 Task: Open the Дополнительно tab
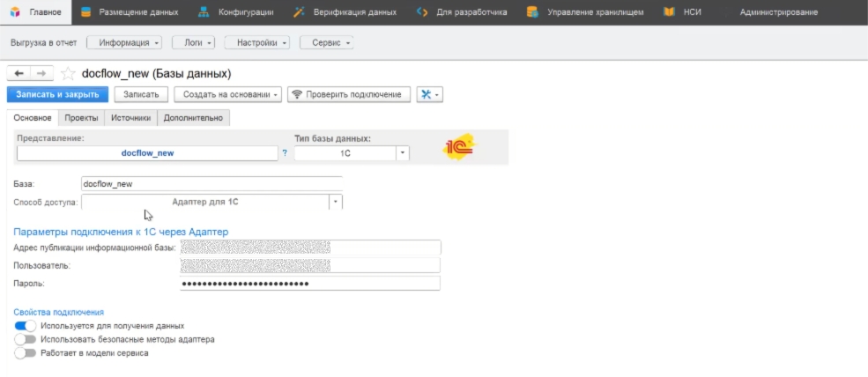pos(193,117)
